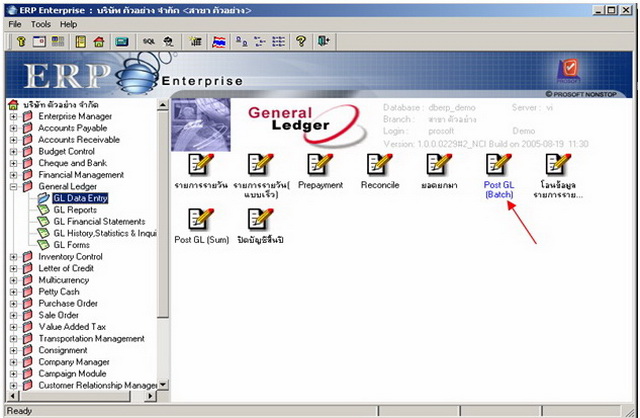This screenshot has height=418, width=640.
Task: Click the new table sparkle icon
Action: pyautogui.click(x=196, y=41)
